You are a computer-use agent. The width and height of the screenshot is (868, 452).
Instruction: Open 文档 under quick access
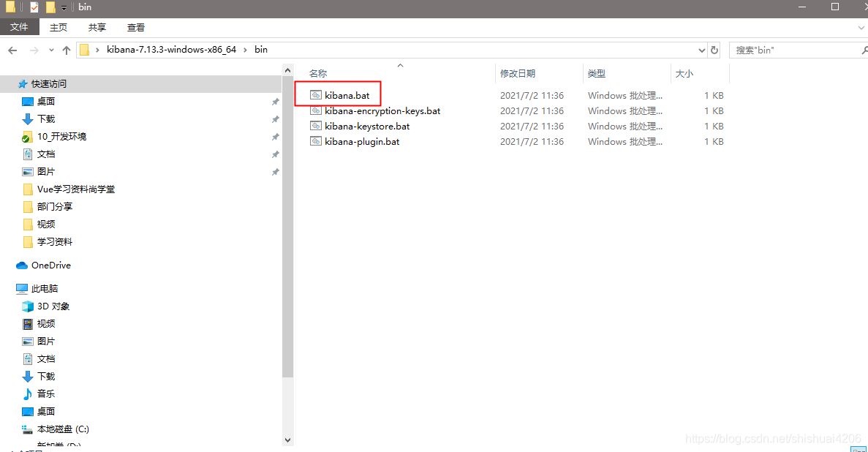[x=46, y=154]
